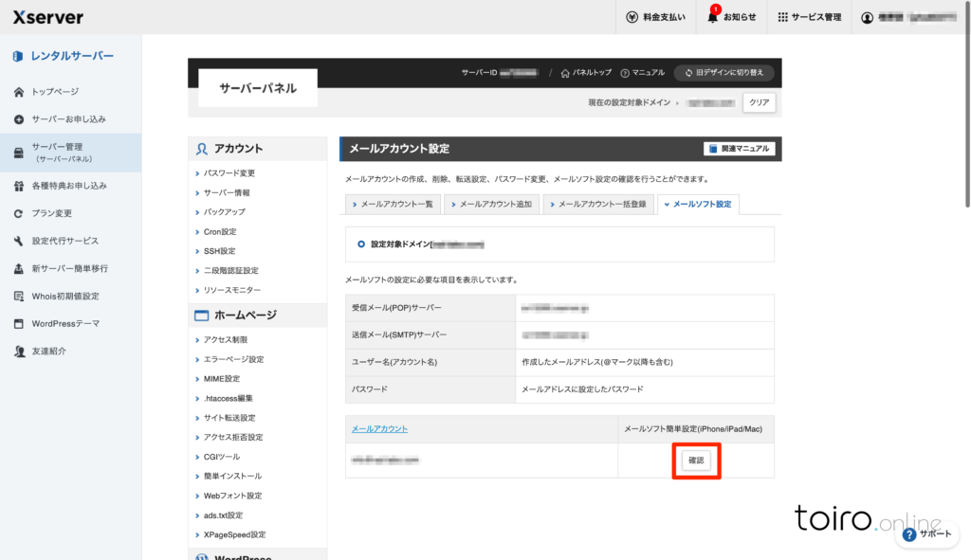Open the service management grid icon
The width and height of the screenshot is (971, 560).
coord(782,17)
